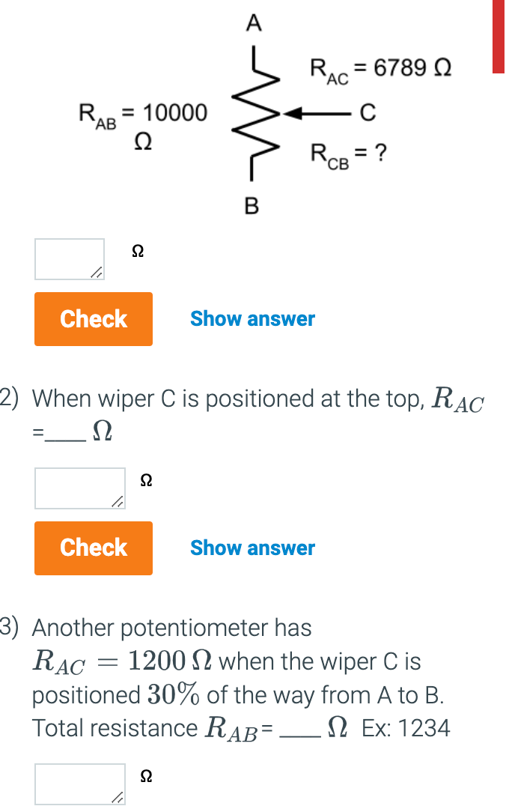The image size is (506, 812).
Task: Click the RCB = ? label
Action: pos(348,155)
